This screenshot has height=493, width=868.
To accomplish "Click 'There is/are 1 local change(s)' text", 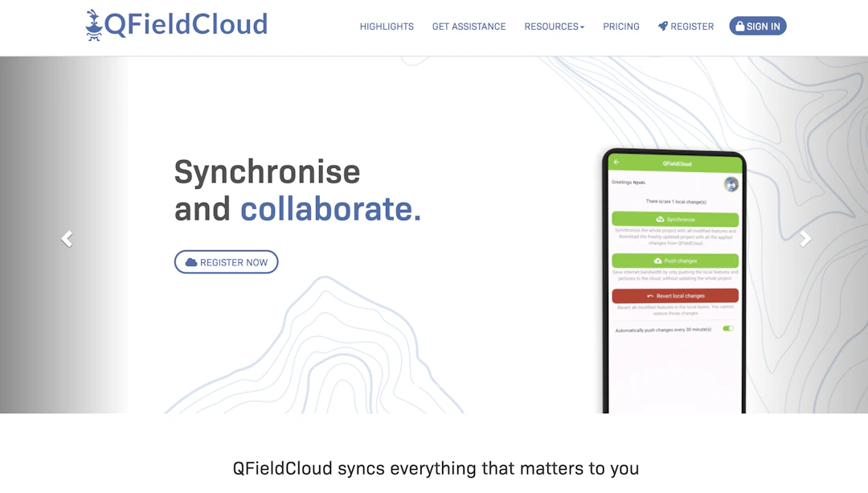I will click(676, 202).
